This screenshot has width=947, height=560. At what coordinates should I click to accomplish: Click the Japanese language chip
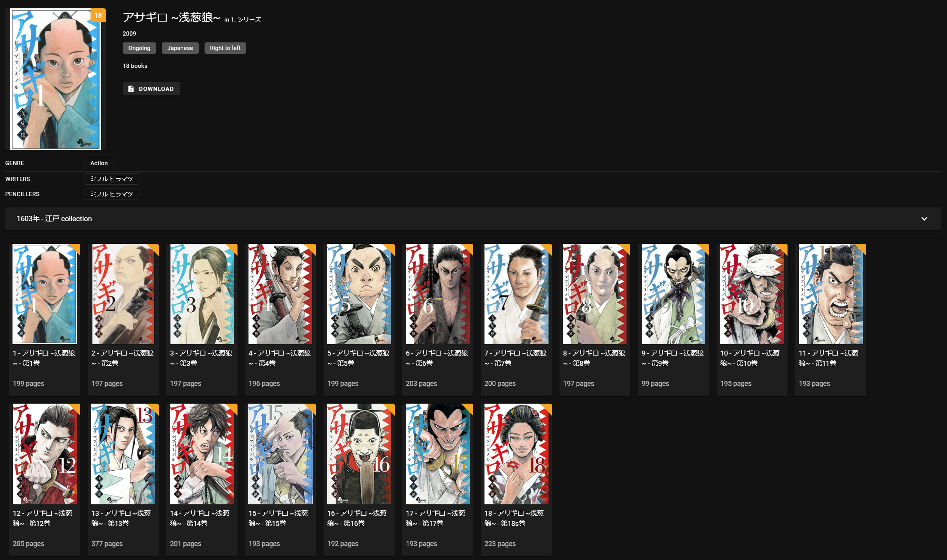pos(180,48)
